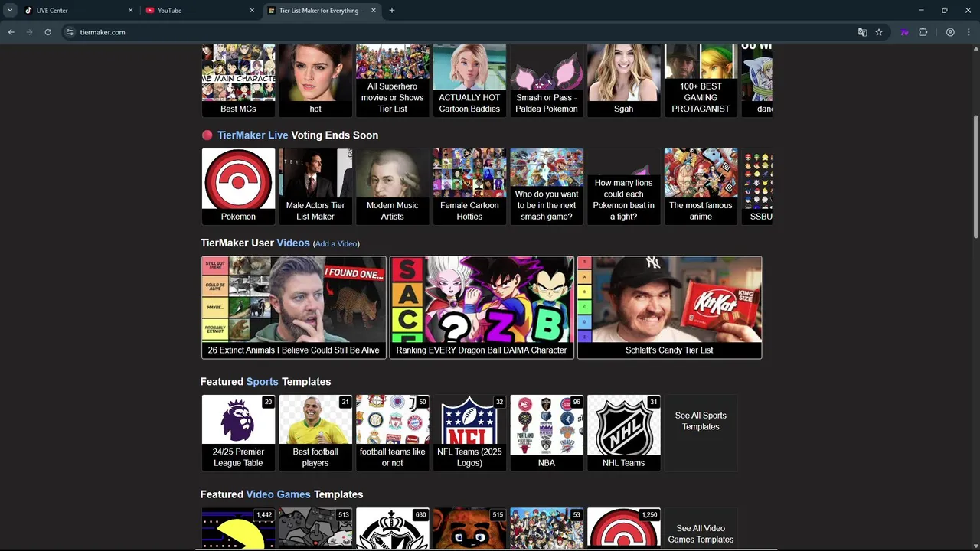
Task: Open All Superhero movies or Shows Tier List
Action: click(x=392, y=80)
